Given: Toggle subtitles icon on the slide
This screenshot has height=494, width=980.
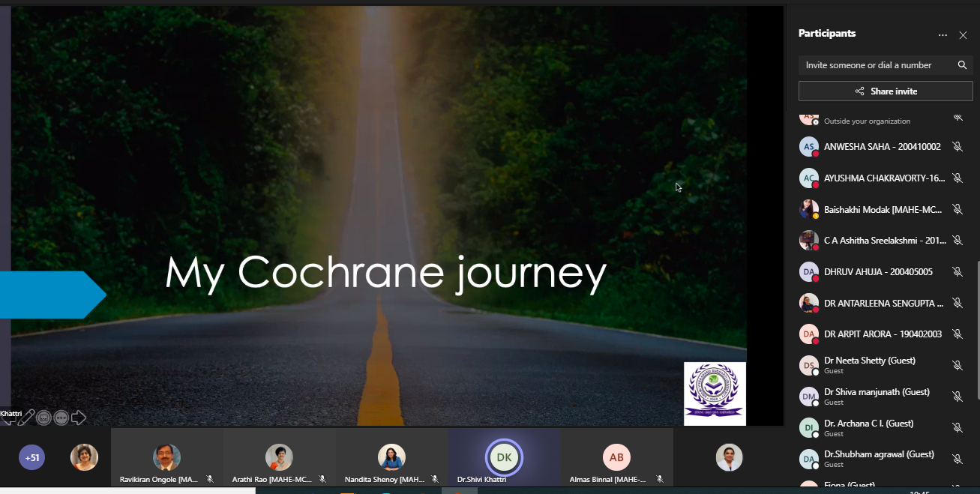Looking at the screenshot, I should tap(44, 418).
